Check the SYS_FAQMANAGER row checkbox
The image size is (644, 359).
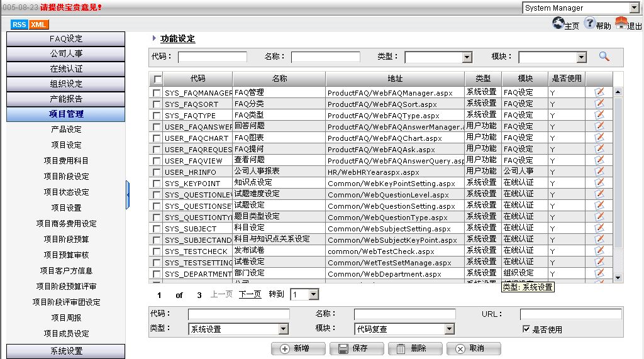pos(157,93)
